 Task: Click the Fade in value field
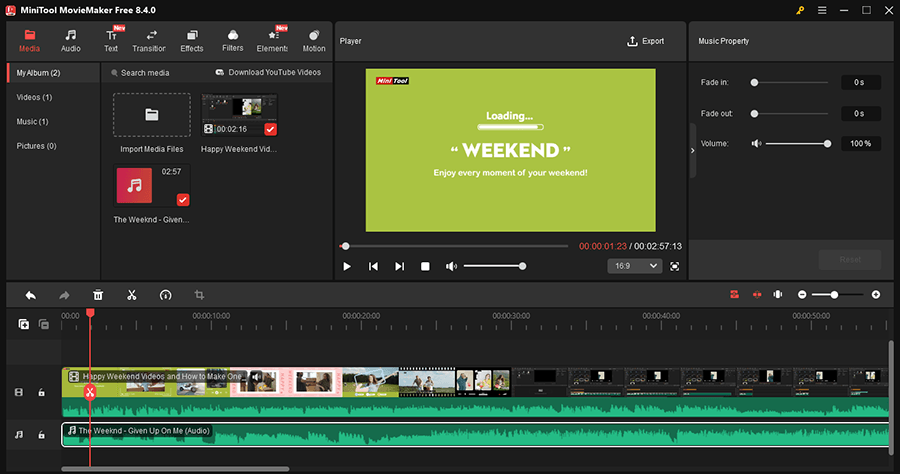click(861, 83)
